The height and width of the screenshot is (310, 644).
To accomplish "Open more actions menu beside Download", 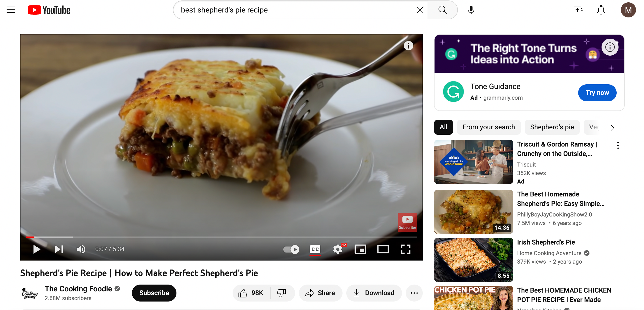I will 414,293.
